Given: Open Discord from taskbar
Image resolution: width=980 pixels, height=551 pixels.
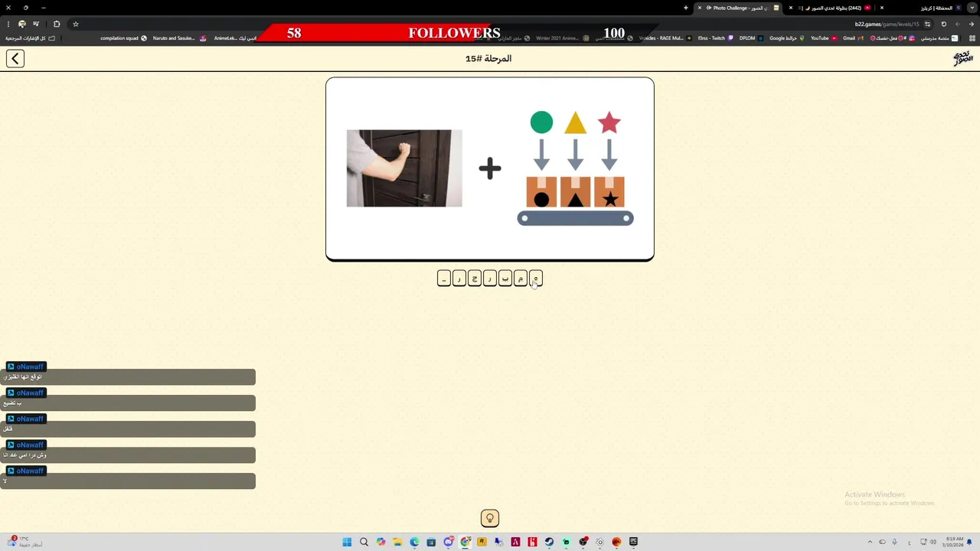Looking at the screenshot, I should coord(449,542).
